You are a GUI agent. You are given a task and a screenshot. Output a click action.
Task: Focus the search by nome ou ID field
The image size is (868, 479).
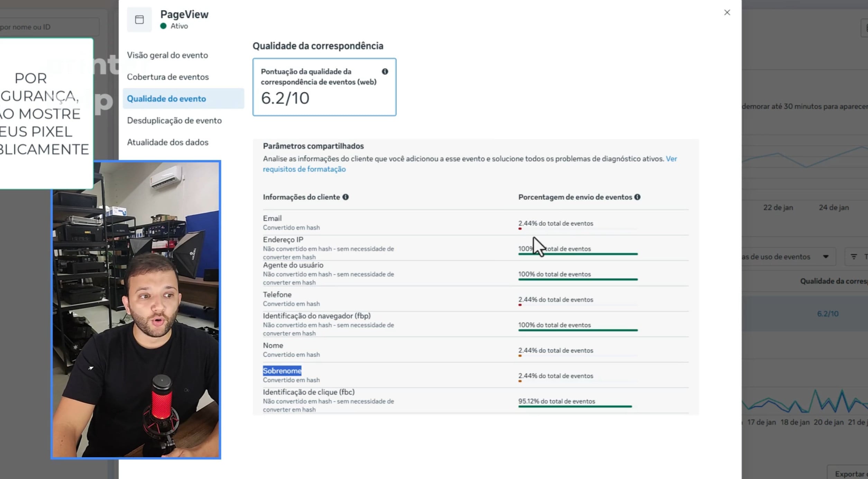pyautogui.click(x=48, y=27)
